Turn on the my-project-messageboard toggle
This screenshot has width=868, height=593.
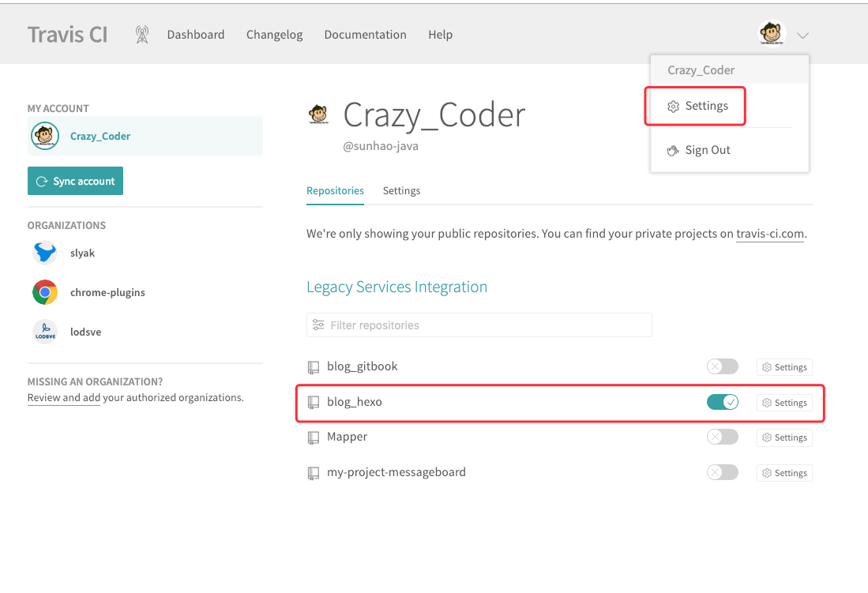723,472
